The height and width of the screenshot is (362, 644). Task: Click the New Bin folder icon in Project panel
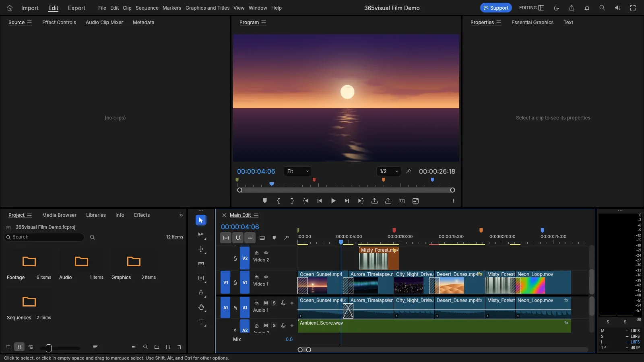pos(157,347)
